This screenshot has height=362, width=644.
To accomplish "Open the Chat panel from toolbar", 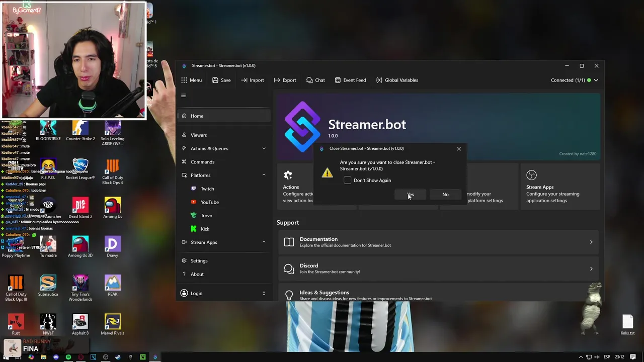I will pos(315,80).
